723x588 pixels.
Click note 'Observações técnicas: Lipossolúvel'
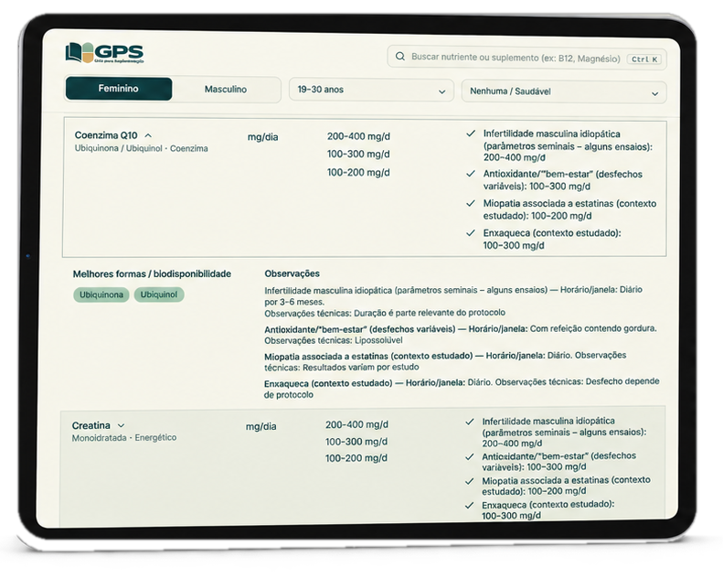(334, 340)
